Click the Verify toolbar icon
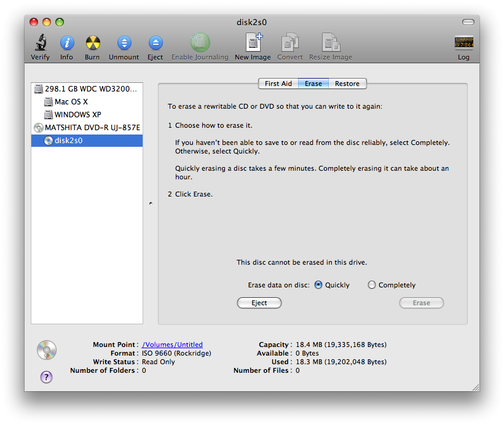Image resolution: width=504 pixels, height=425 pixels. 40,43
